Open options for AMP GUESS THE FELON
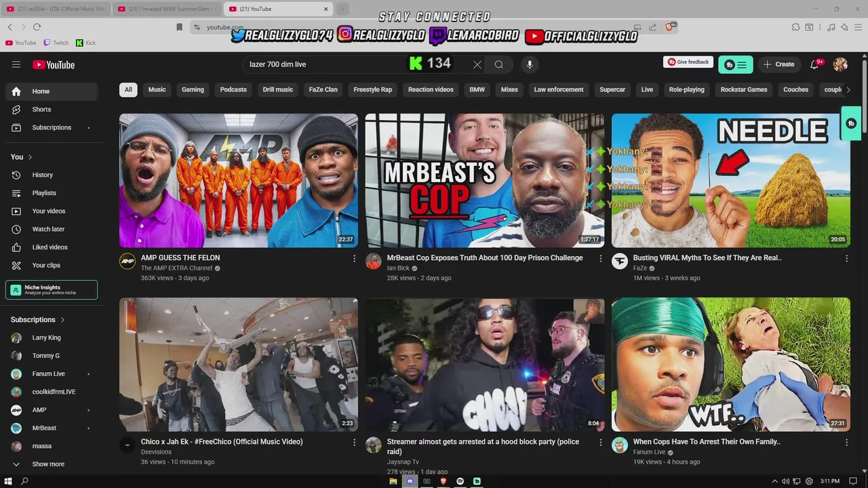This screenshot has width=868, height=488. tap(354, 258)
